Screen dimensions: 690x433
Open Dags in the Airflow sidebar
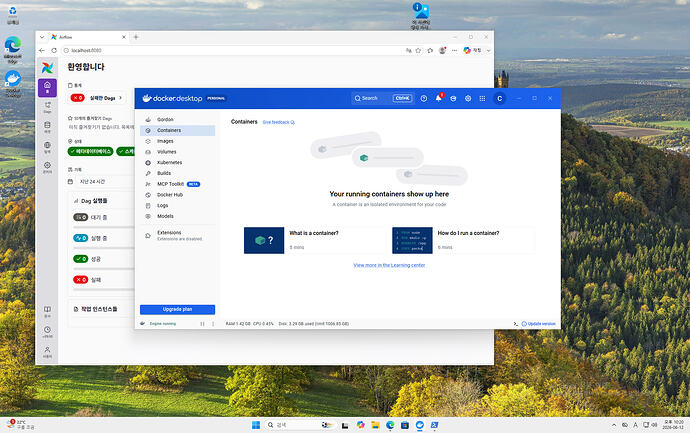[x=47, y=107]
